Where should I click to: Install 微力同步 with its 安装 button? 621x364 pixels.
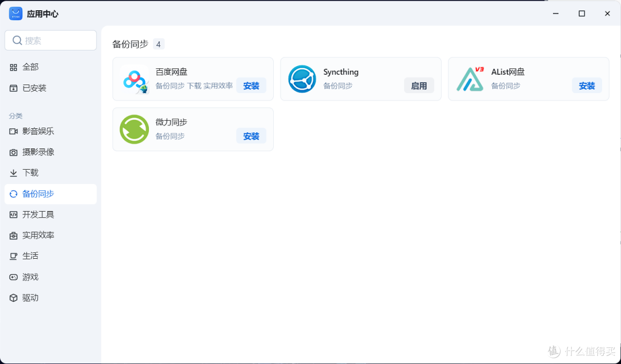coord(251,136)
